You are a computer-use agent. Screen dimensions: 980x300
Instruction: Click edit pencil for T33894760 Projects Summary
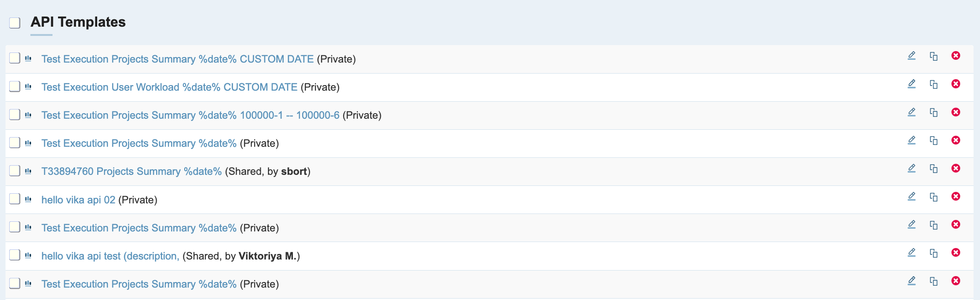[x=911, y=168]
